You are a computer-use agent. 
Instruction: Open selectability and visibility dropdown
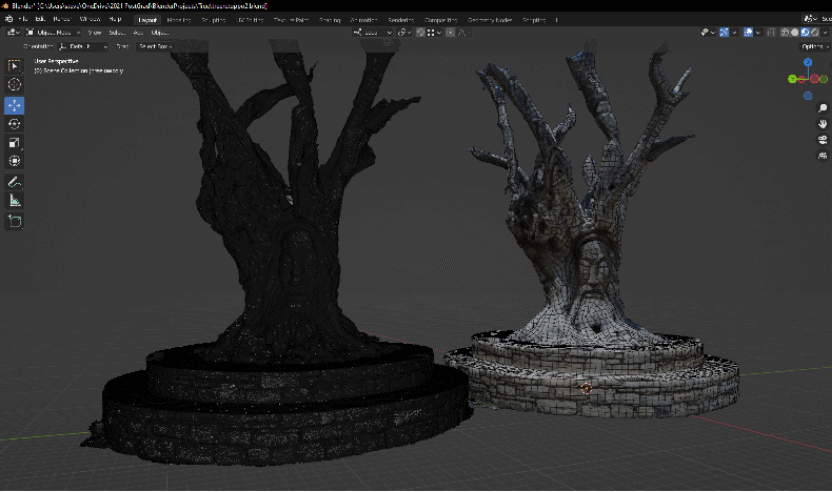point(708,32)
